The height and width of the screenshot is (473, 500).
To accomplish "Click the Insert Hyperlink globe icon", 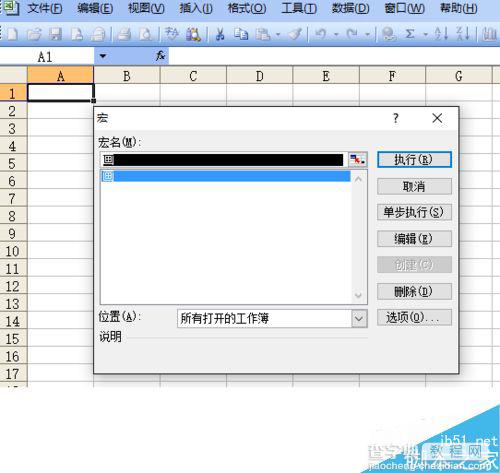I will (389, 34).
